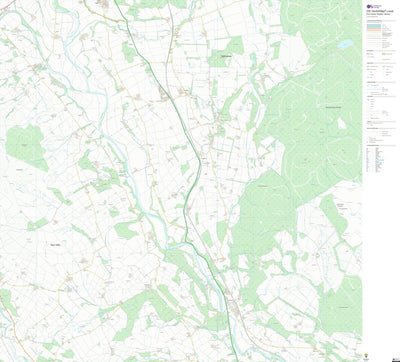The width and height of the screenshot is (400, 362).
Task: Click the blue band in the legend colour key
Action: pos(374,25)
